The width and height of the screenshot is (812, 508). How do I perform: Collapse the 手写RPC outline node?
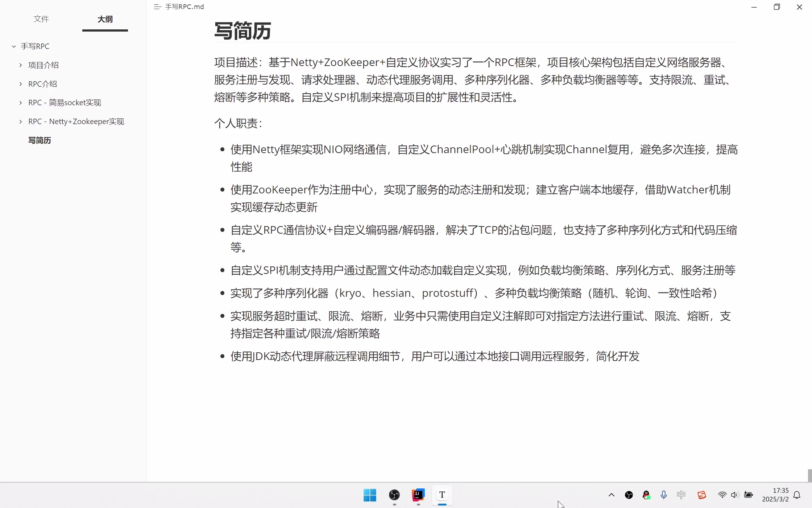(13, 46)
